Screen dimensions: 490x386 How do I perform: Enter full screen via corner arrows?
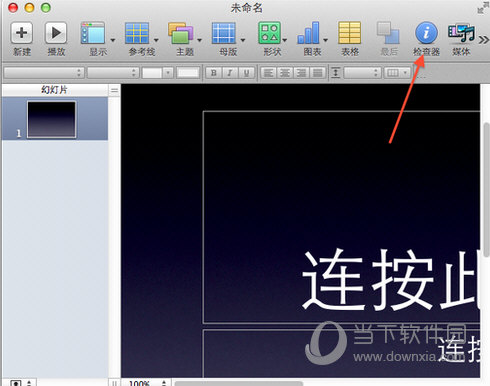(482, 8)
